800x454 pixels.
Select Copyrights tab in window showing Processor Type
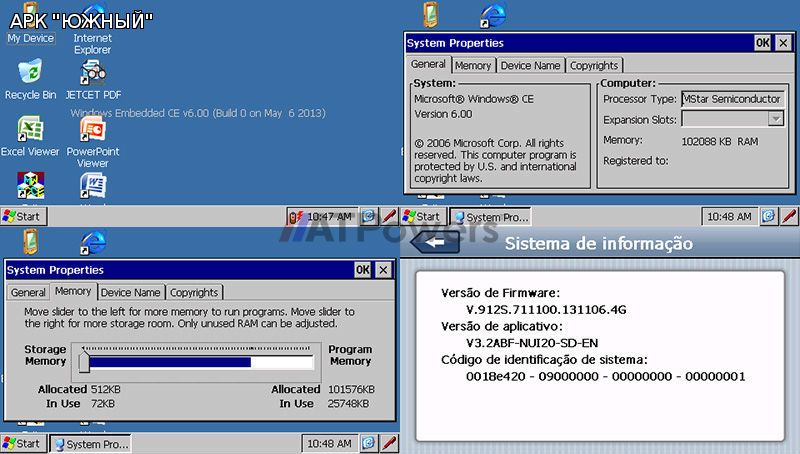click(x=594, y=65)
